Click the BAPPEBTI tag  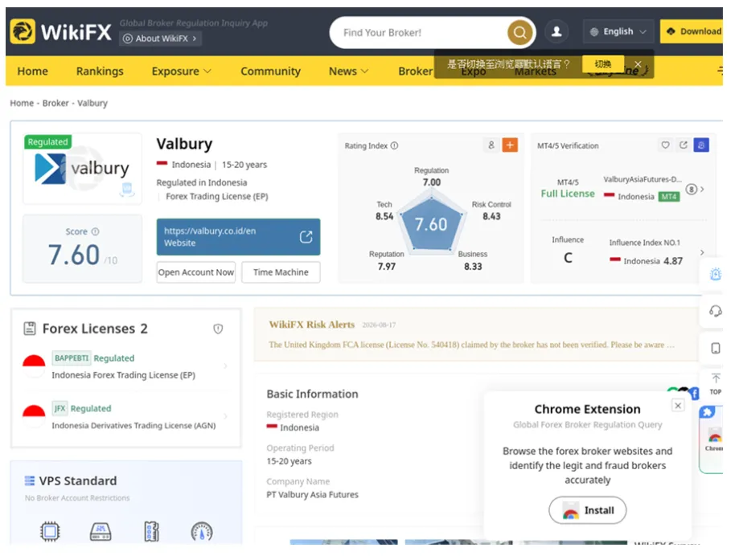pos(72,358)
